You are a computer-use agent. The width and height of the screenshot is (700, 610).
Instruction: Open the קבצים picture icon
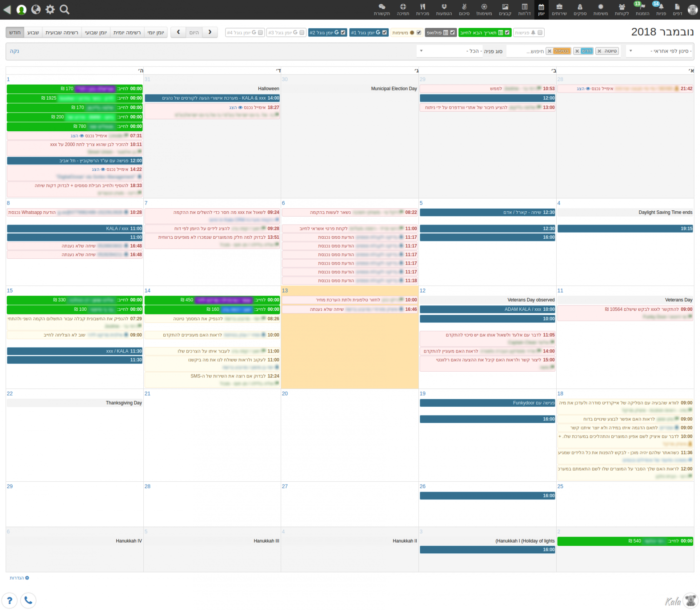(505, 9)
